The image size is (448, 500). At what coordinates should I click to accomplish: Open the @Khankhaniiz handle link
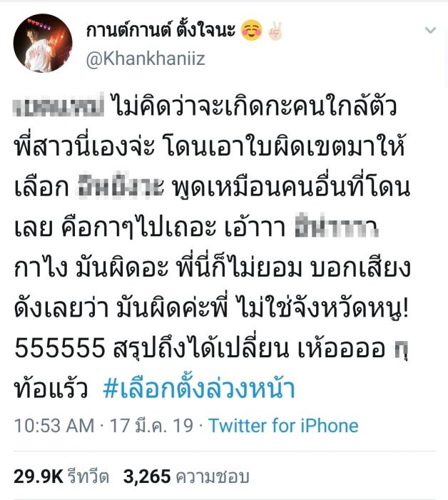[146, 59]
